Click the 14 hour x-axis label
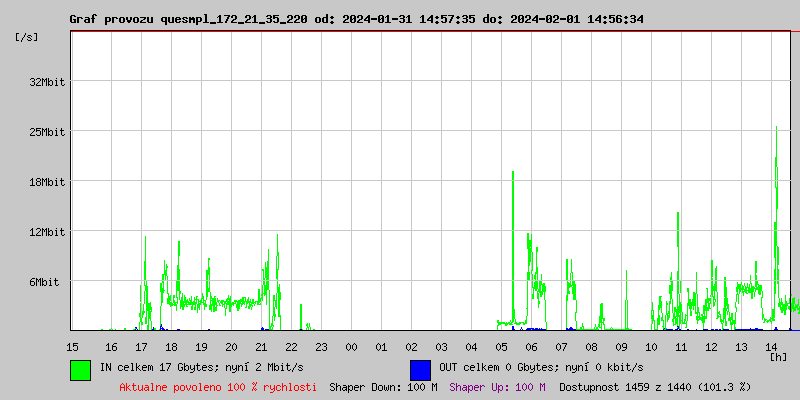The height and width of the screenshot is (400, 800). pos(771,347)
